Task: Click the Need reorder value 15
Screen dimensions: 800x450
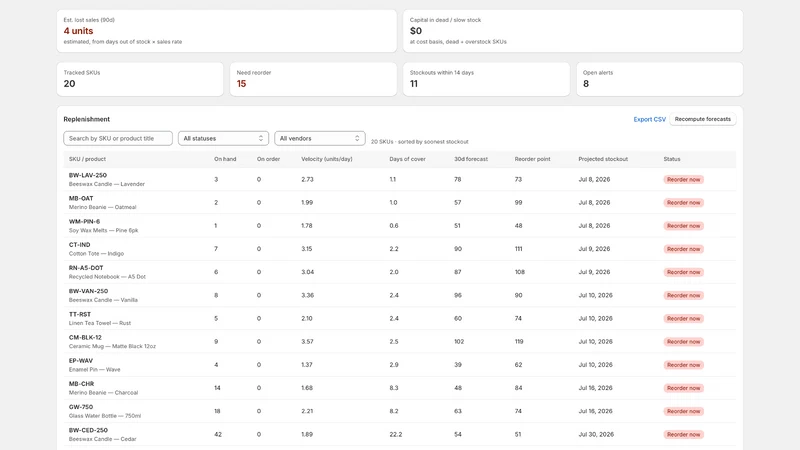Action: (241, 84)
